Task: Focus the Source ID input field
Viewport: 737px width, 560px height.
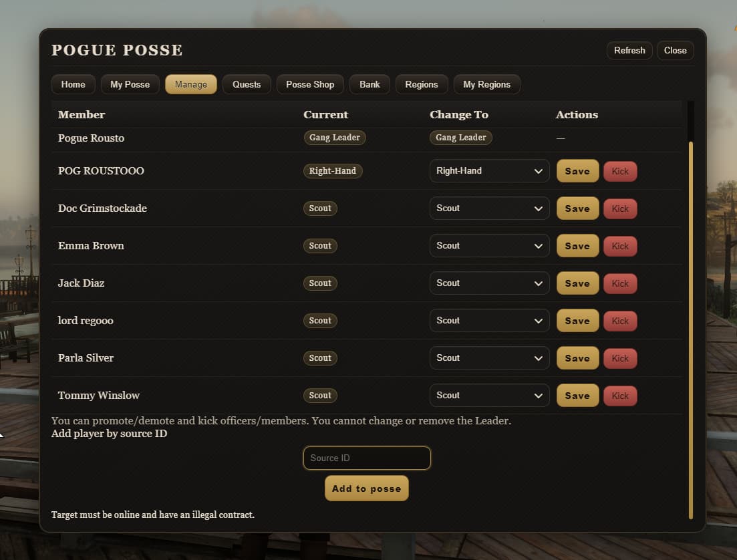Action: 367,458
